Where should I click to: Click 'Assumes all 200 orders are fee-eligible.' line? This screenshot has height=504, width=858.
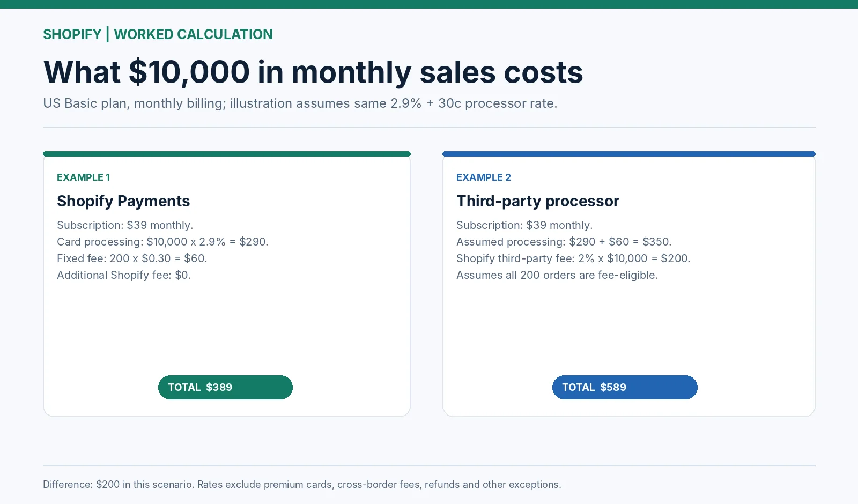point(557,275)
